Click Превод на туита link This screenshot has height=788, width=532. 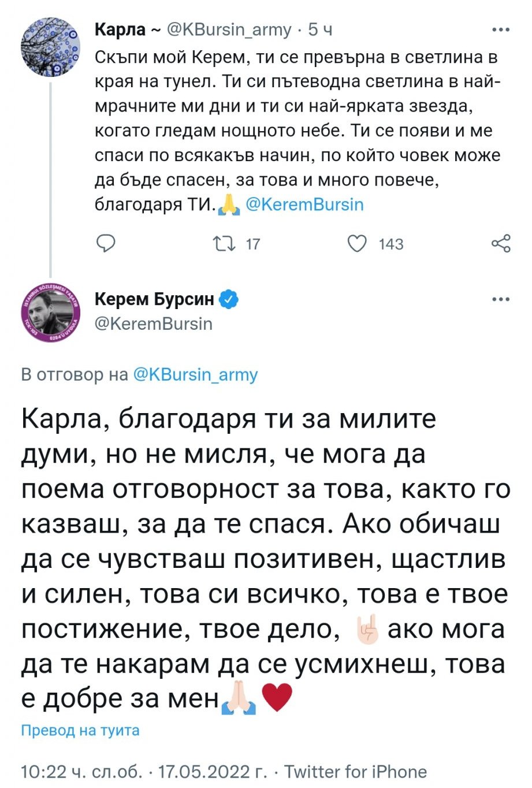(80, 730)
